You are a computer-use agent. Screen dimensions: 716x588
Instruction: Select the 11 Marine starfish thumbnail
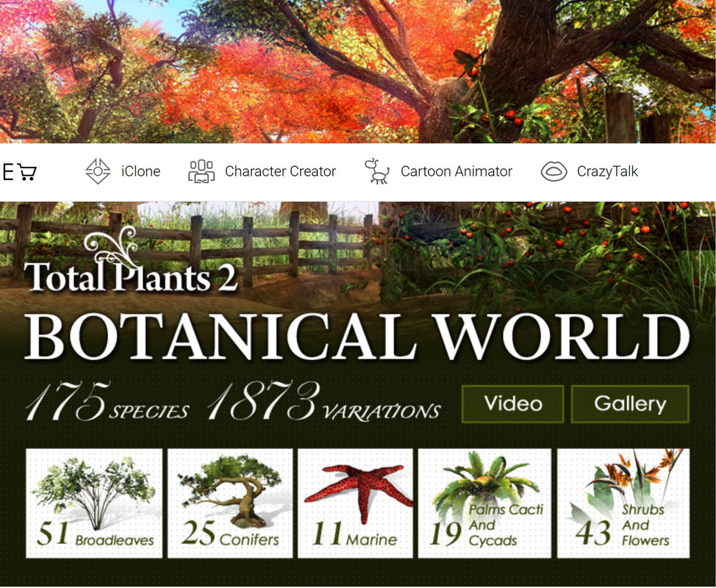(355, 503)
